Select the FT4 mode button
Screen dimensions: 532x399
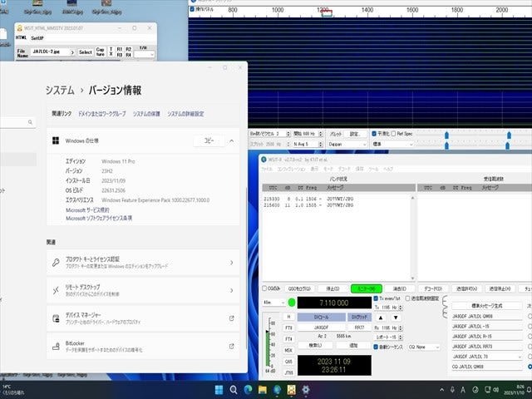tap(288, 339)
